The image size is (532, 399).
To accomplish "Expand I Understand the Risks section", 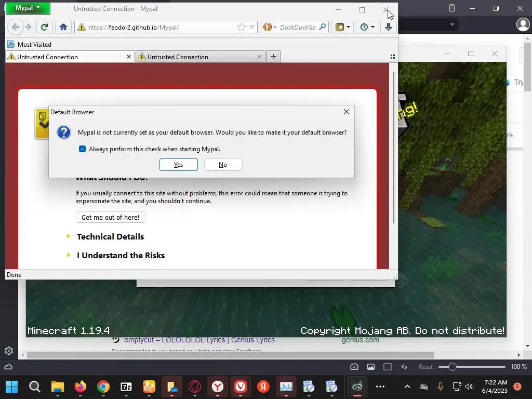I will tap(120, 255).
